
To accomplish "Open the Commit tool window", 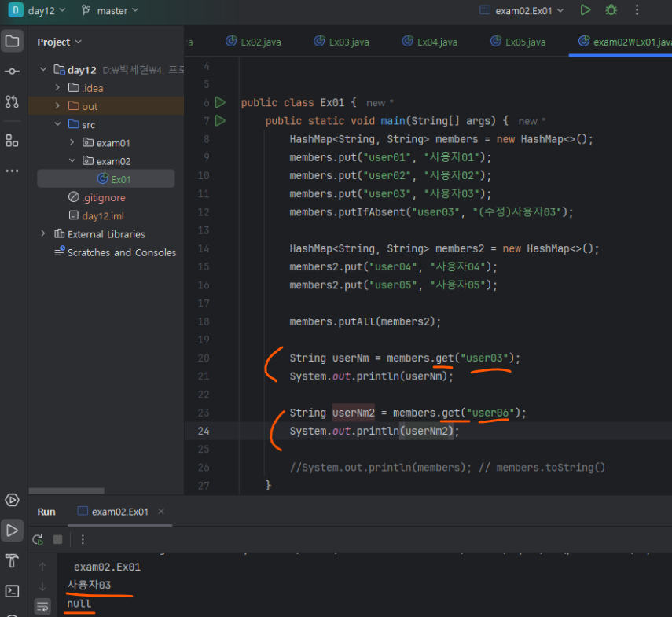I will click(12, 72).
